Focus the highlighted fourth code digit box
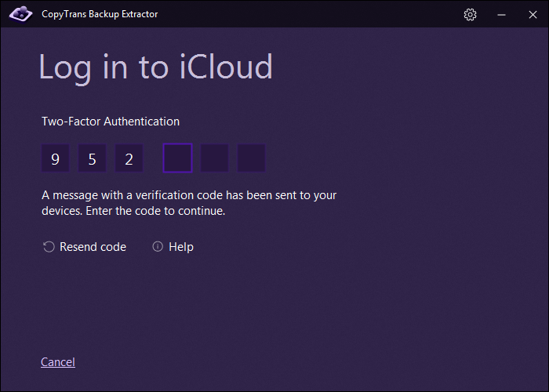The image size is (549, 392). click(177, 158)
